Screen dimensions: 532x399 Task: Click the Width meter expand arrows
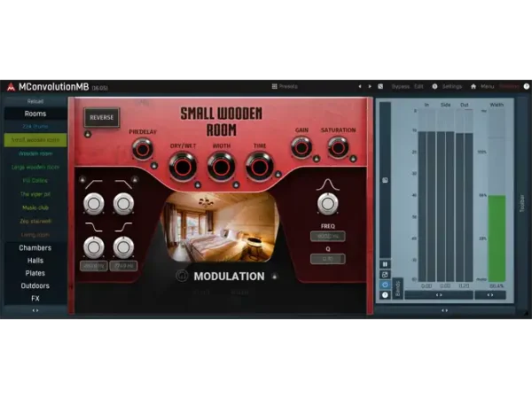pyautogui.click(x=490, y=295)
